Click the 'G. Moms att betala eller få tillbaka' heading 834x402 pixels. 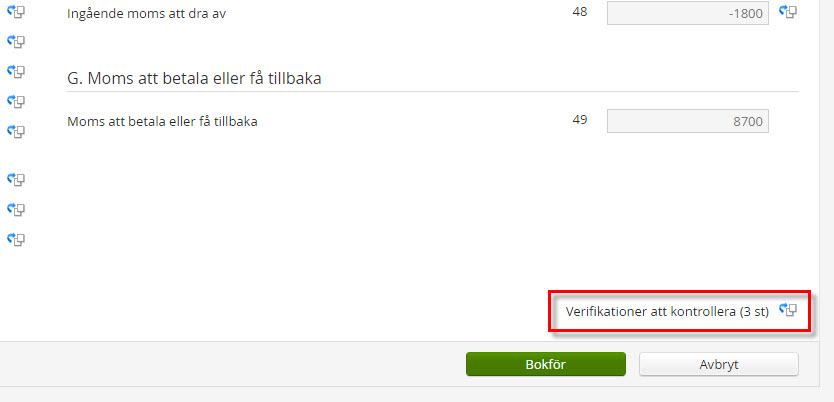(194, 79)
